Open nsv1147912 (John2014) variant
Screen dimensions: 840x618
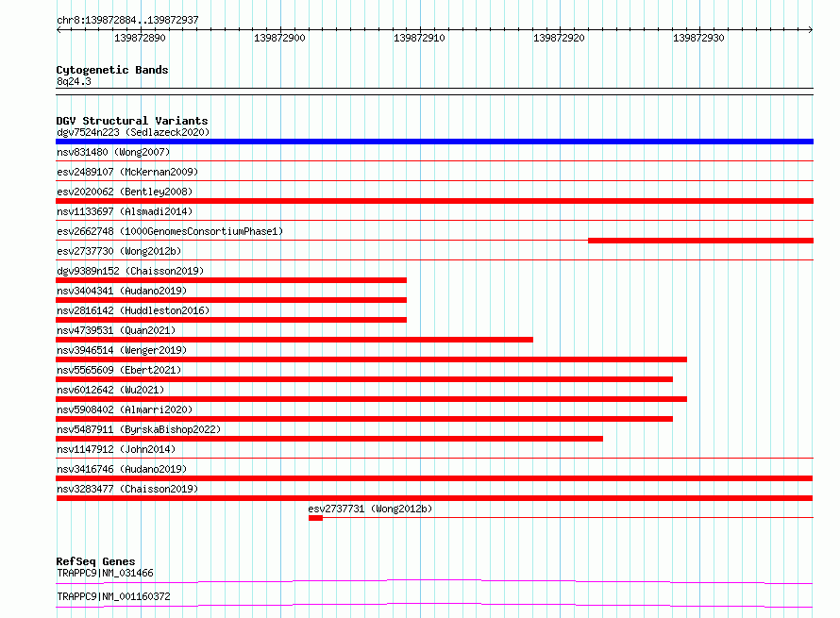pyautogui.click(x=116, y=449)
